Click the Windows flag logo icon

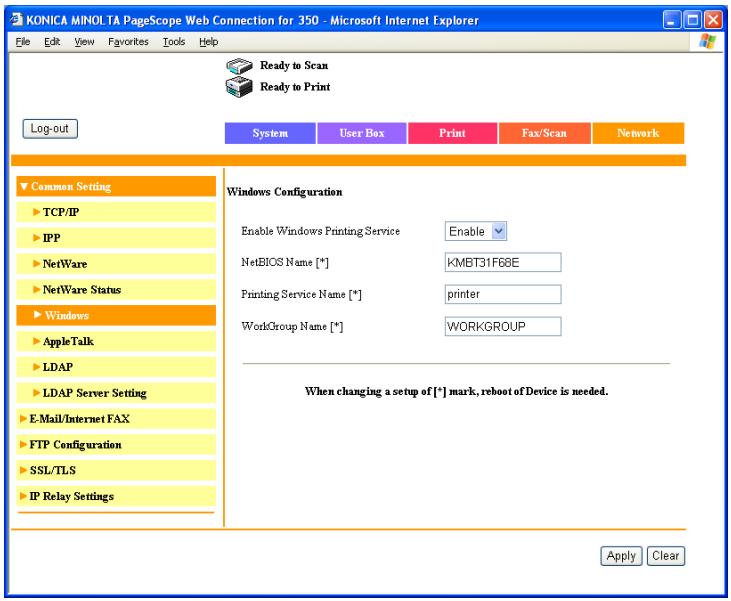point(707,41)
